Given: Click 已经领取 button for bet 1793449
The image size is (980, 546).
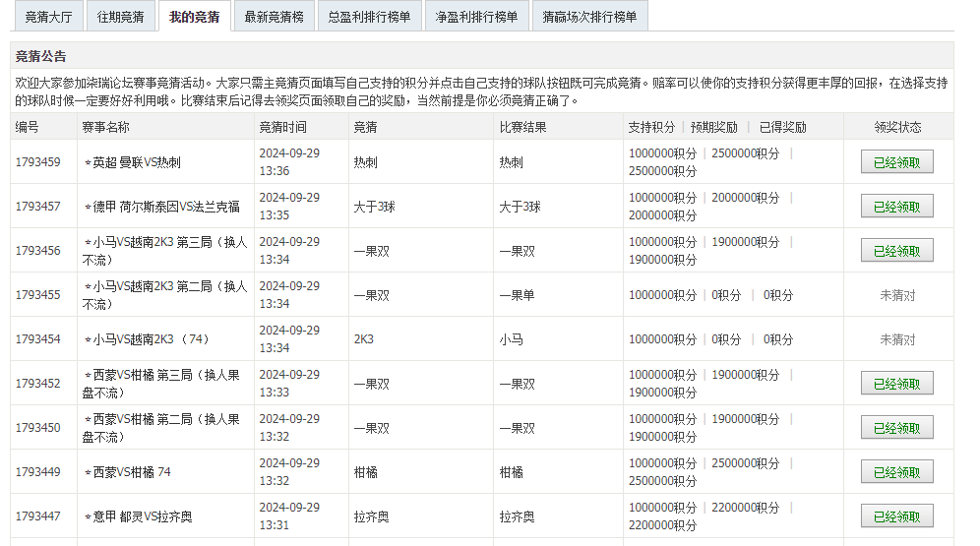Looking at the screenshot, I should tap(896, 472).
